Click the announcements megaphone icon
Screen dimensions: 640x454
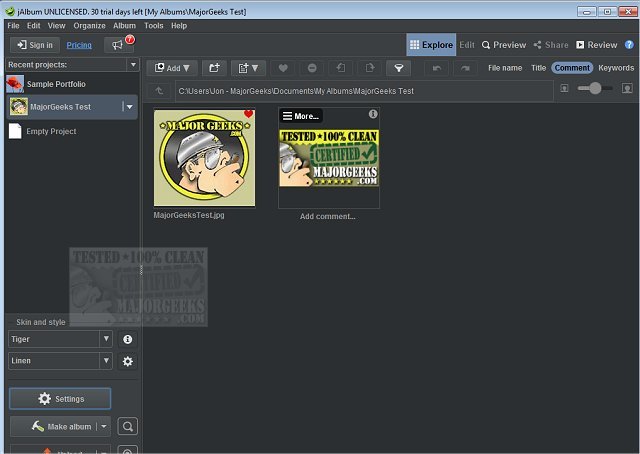tap(118, 45)
